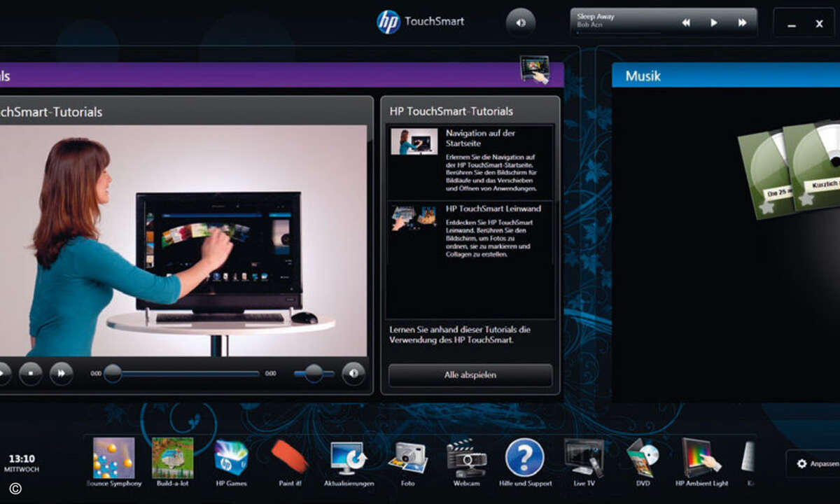Image resolution: width=840 pixels, height=504 pixels.
Task: Click the tutorial video seek slider handle
Action: point(113,374)
